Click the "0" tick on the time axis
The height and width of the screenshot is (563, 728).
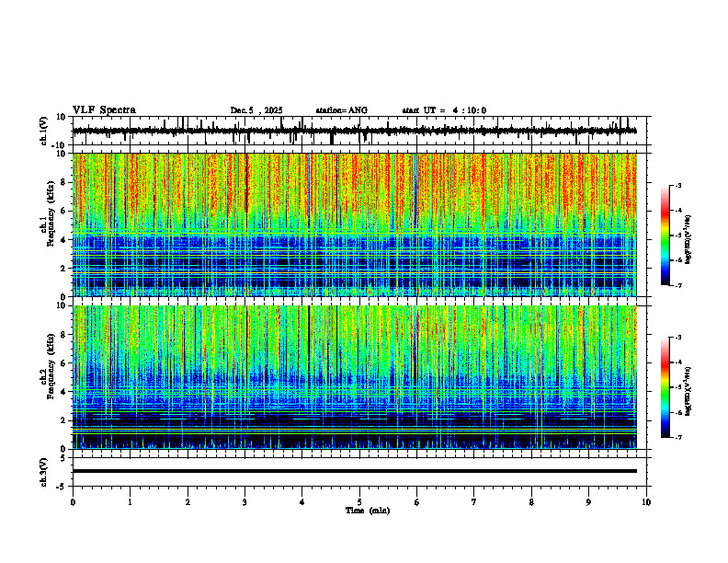click(x=73, y=502)
